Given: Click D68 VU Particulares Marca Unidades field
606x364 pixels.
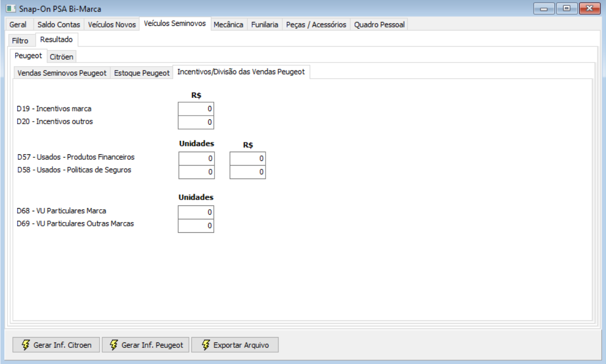Looking at the screenshot, I should pos(196,212).
